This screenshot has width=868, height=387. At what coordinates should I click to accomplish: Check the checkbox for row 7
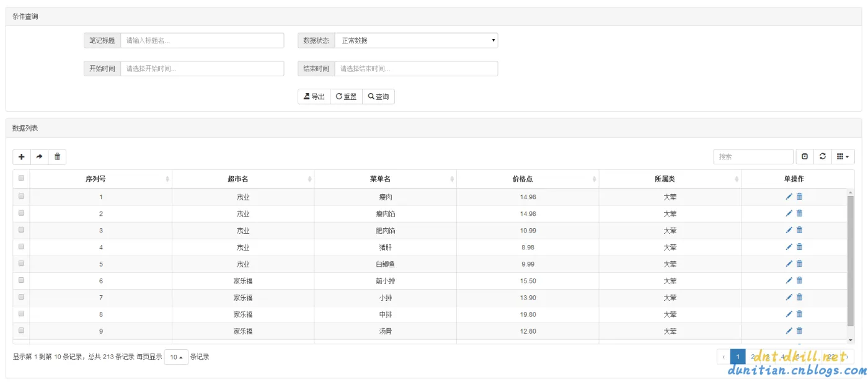click(21, 297)
